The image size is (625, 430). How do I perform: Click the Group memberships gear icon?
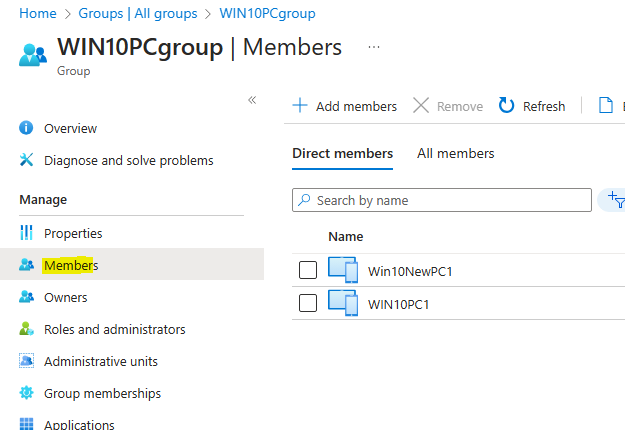coord(26,393)
